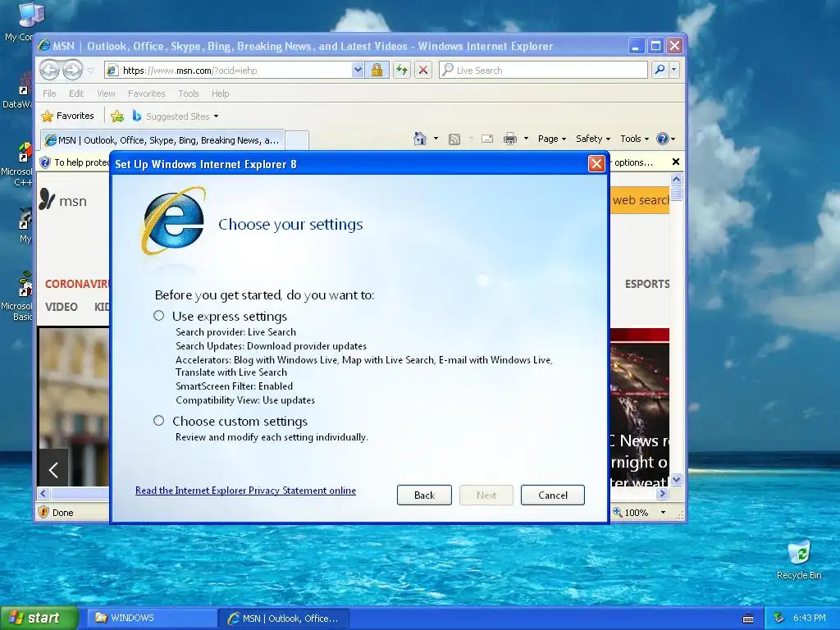The image size is (840, 630).
Task: Click the Print icon
Action: click(510, 139)
